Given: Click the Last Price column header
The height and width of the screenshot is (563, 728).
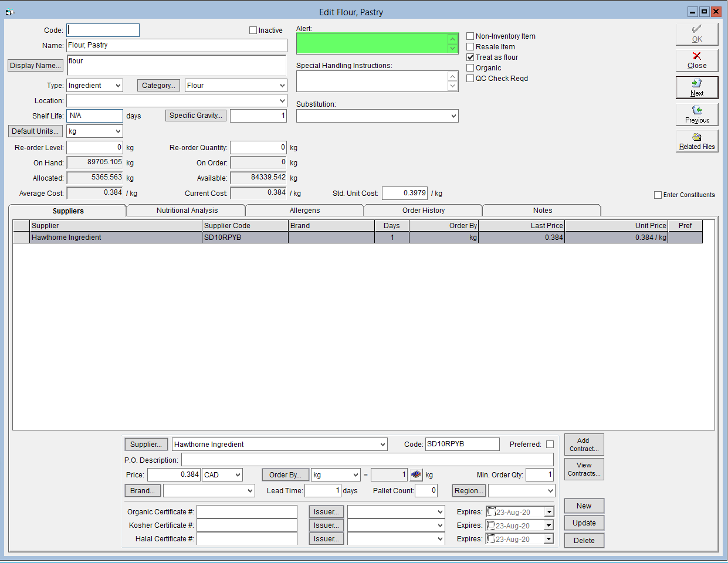Looking at the screenshot, I should [521, 225].
